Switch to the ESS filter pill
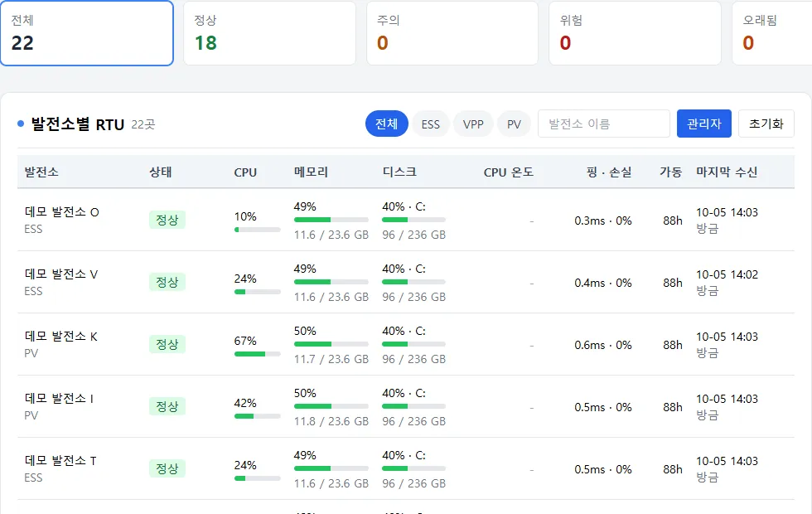 (430, 124)
